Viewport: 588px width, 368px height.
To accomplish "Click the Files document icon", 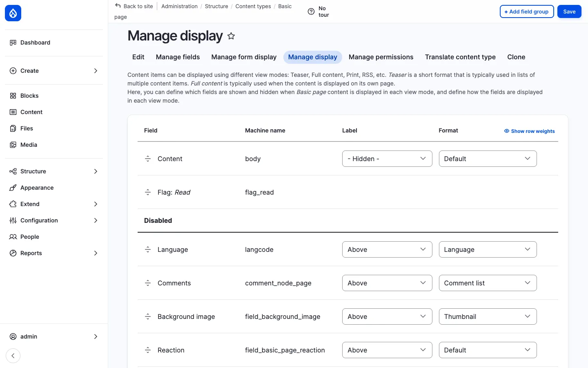I will pos(13,128).
